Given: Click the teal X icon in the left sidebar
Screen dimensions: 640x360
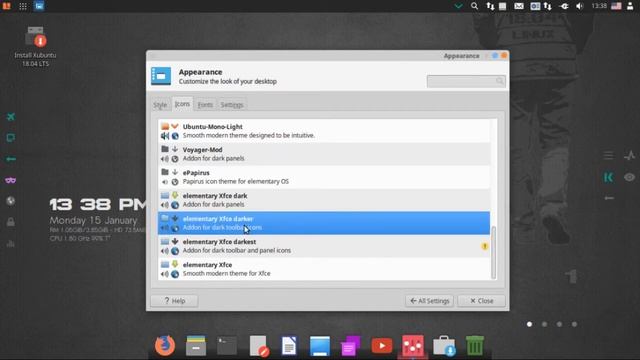Looking at the screenshot, I should pos(11,117).
